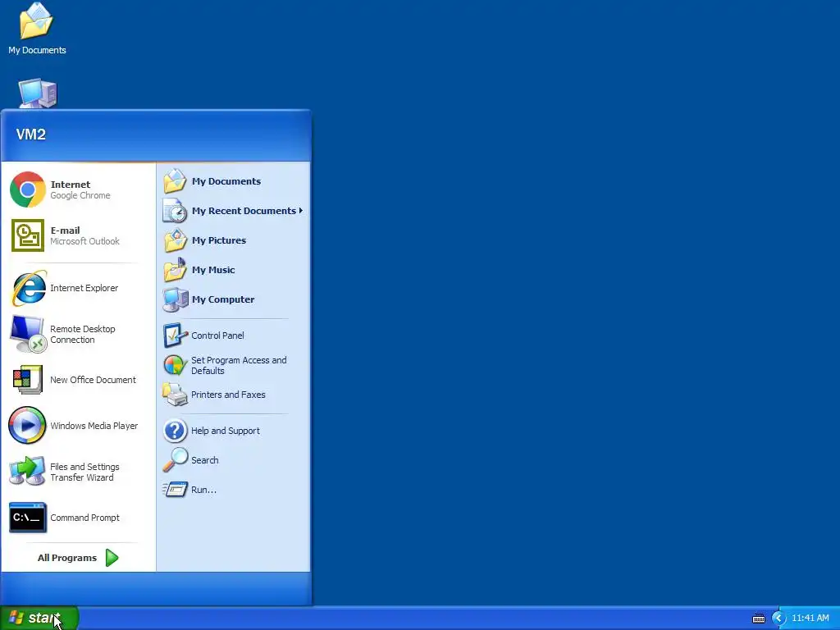Screen dimensions: 840x630
Task: Click Set Program Access and Defaults icon
Action: point(175,365)
